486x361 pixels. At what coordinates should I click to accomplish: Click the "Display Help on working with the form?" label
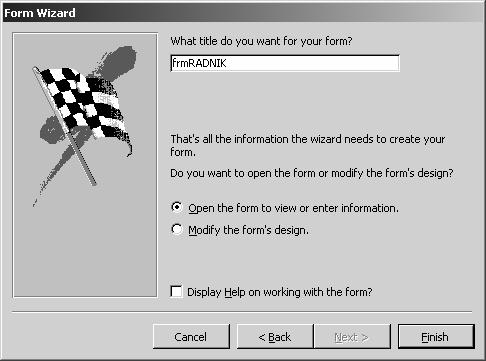click(279, 292)
